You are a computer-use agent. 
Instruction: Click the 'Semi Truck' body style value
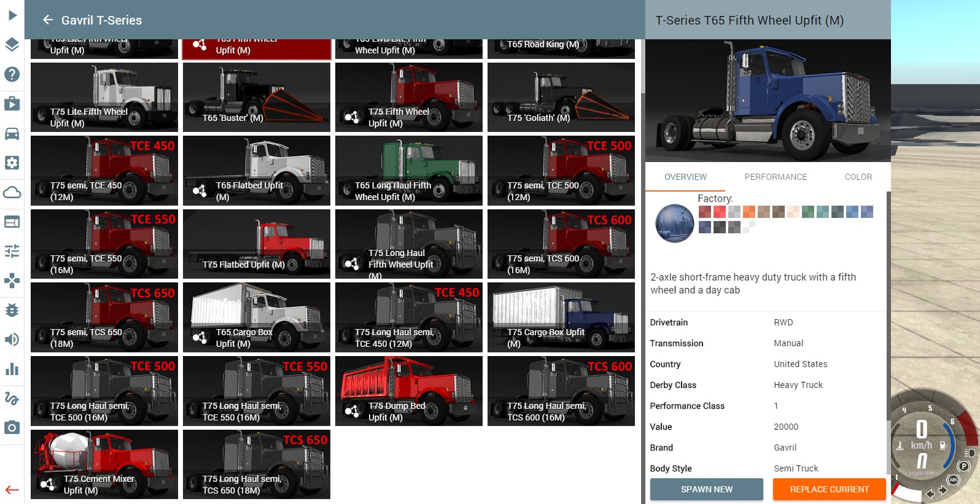(x=796, y=468)
